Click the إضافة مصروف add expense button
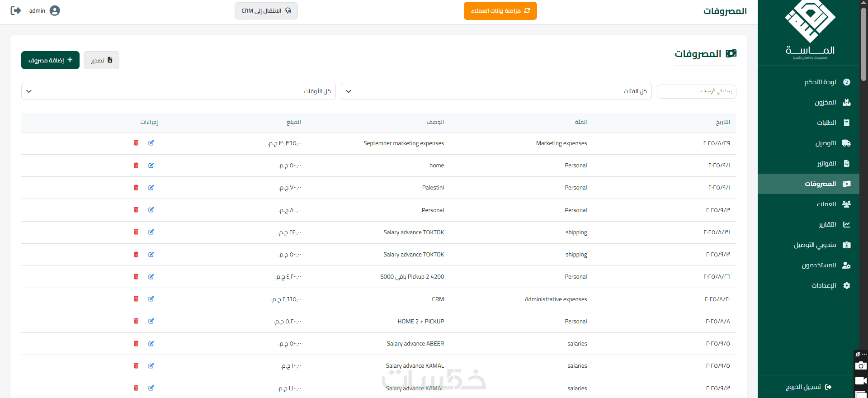868x398 pixels. point(50,60)
